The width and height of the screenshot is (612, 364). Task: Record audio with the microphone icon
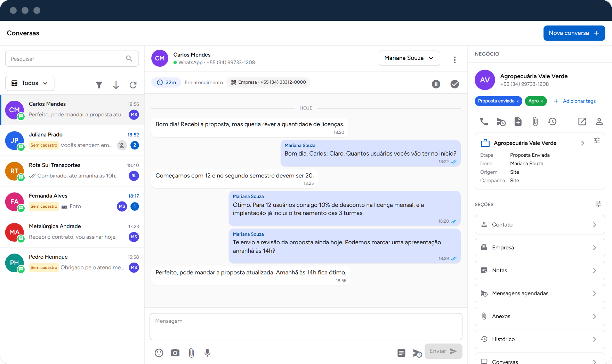(x=208, y=353)
